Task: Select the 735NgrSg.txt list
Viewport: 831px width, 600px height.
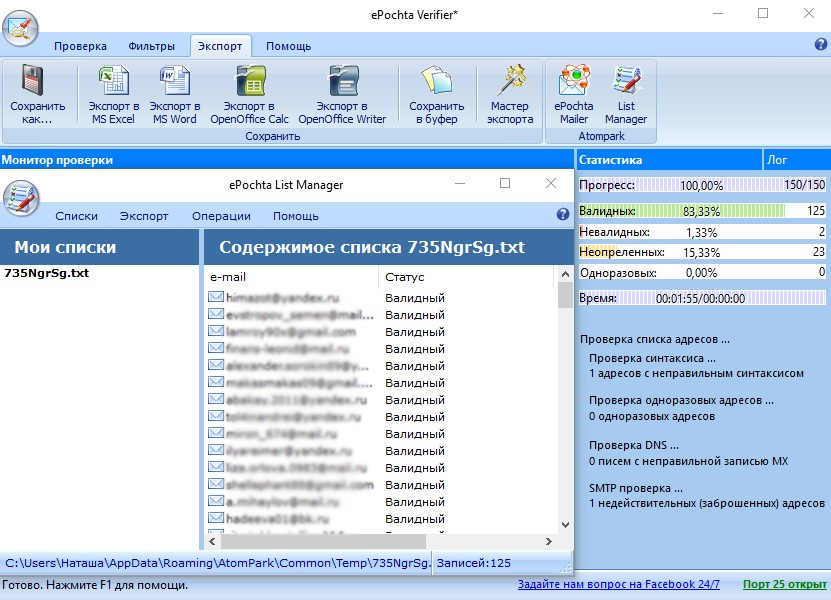Action: tap(47, 273)
